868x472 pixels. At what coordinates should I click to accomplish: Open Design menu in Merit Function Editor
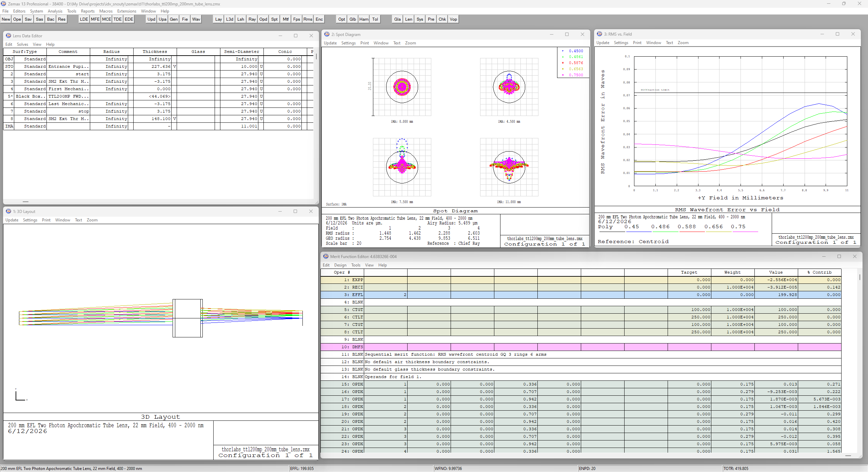(x=340, y=265)
